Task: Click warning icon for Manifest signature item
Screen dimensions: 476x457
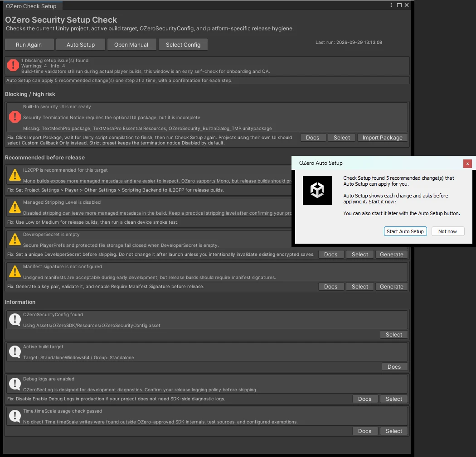Action: click(x=15, y=271)
